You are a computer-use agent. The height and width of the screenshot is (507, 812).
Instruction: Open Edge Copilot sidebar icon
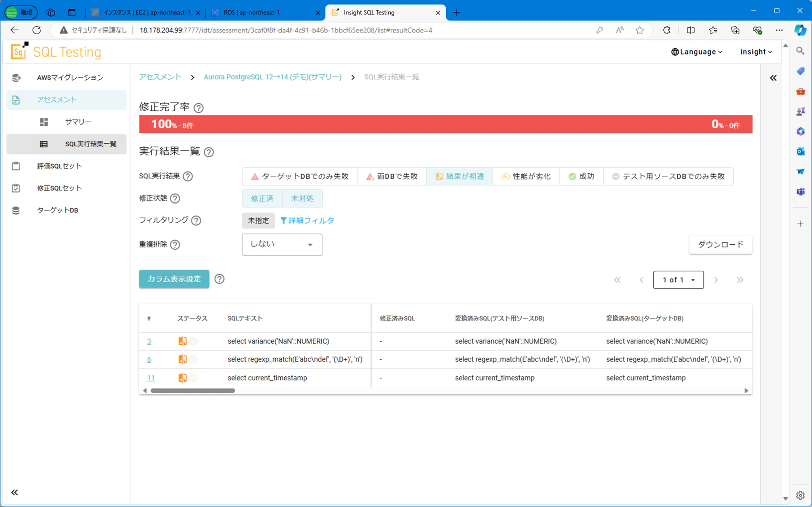(x=800, y=30)
